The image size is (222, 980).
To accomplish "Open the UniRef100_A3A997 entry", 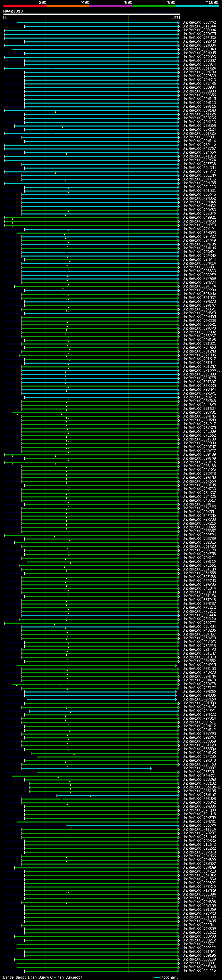I will [199, 768].
